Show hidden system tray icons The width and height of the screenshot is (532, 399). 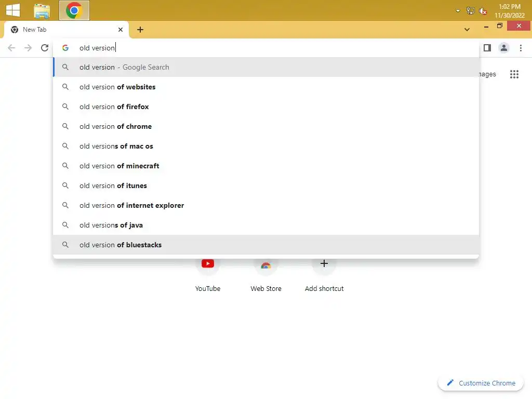458,11
